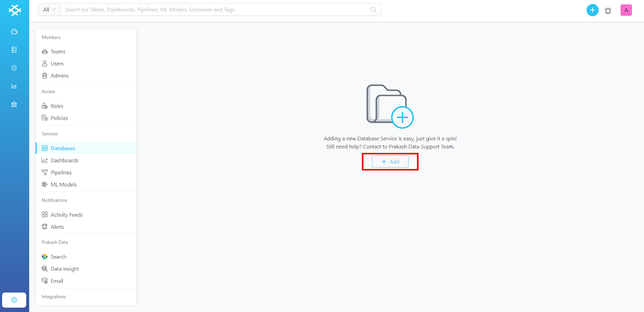
Task: Click the notification bell icon
Action: pos(608,10)
